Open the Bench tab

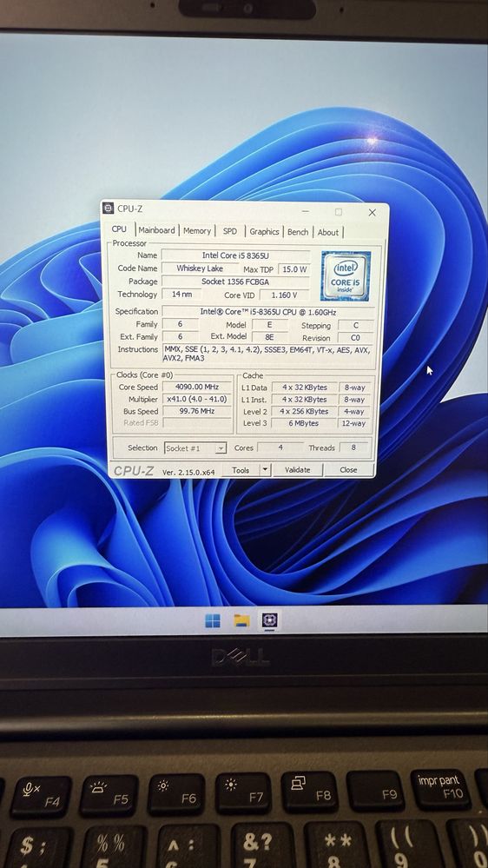point(298,232)
